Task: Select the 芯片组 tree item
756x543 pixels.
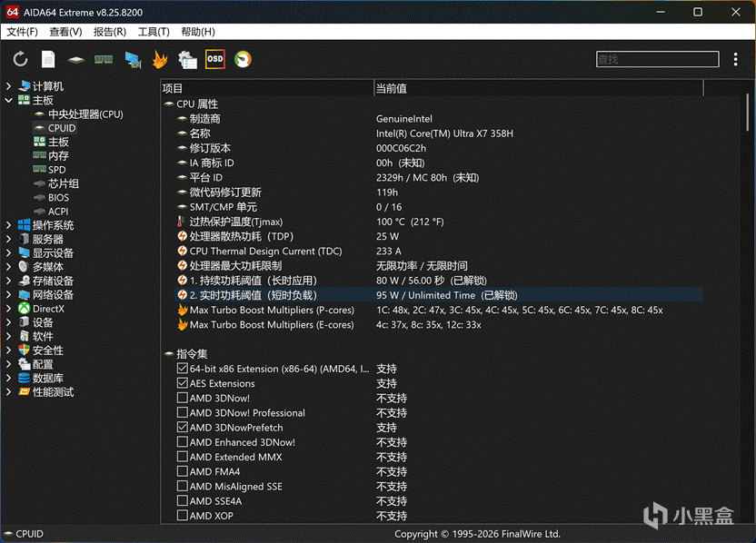Action: click(x=64, y=183)
